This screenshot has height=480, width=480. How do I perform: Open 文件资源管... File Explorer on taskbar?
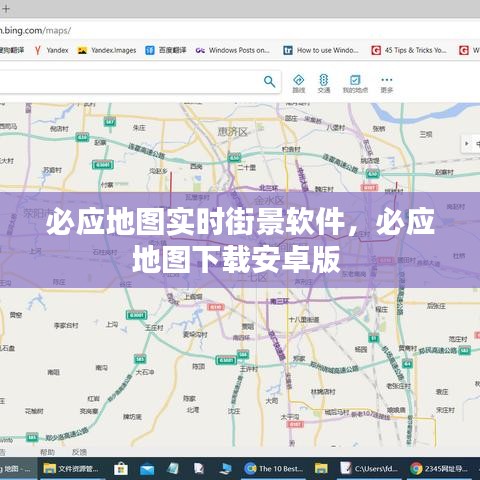(72, 469)
